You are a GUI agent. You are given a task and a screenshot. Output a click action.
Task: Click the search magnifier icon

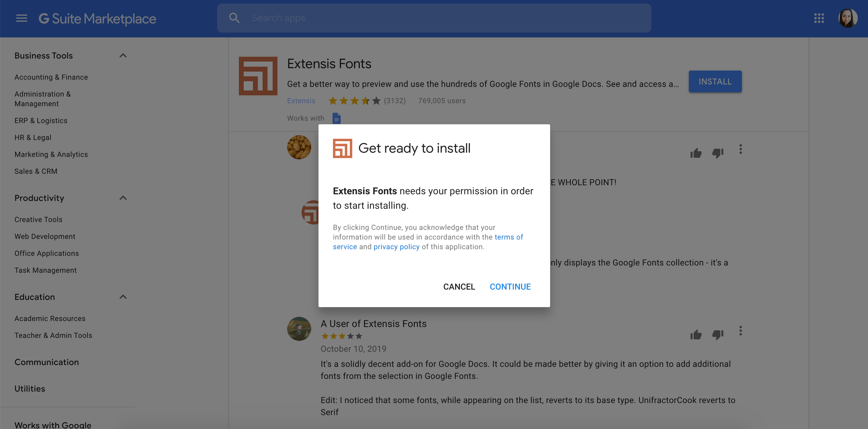[234, 18]
